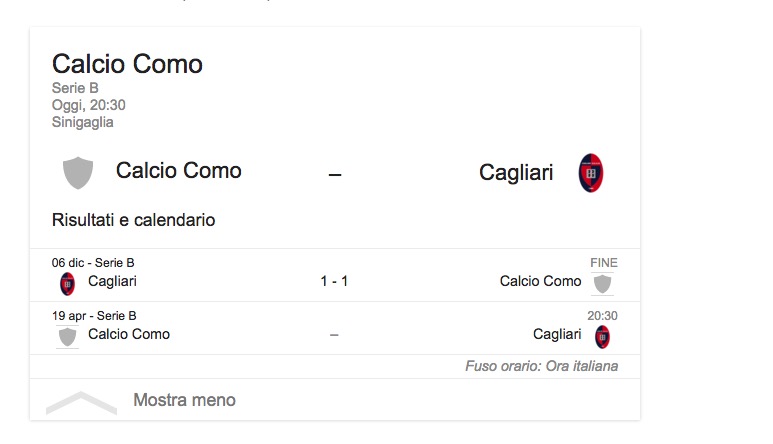This screenshot has width=773, height=444.
Task: Collapse the card with the upward chevron
Action: point(81,402)
